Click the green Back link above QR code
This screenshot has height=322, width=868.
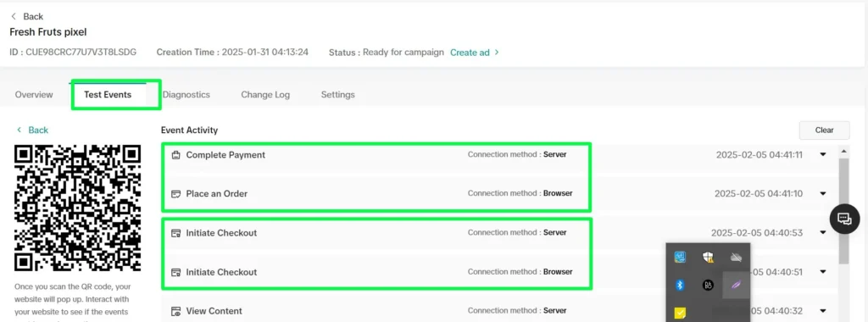[x=33, y=130]
